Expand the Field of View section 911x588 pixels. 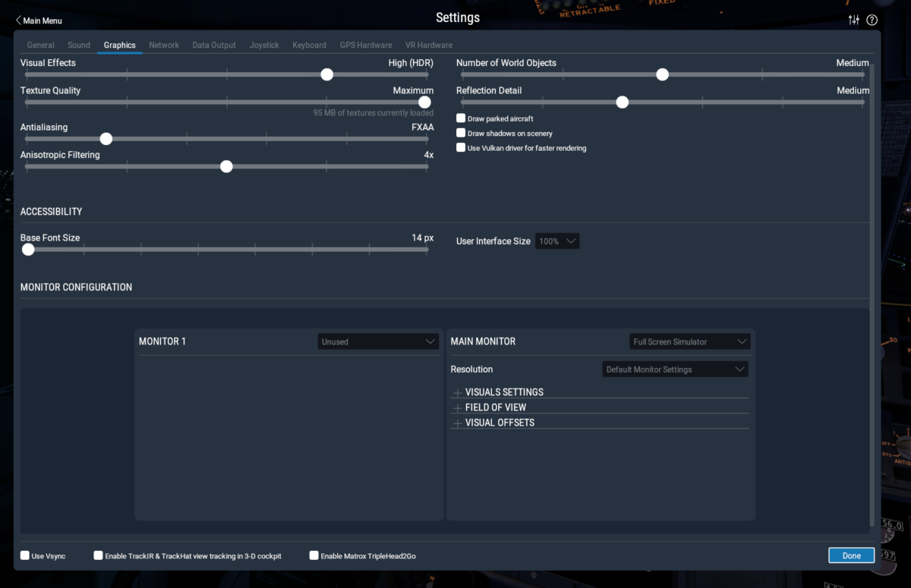point(456,407)
